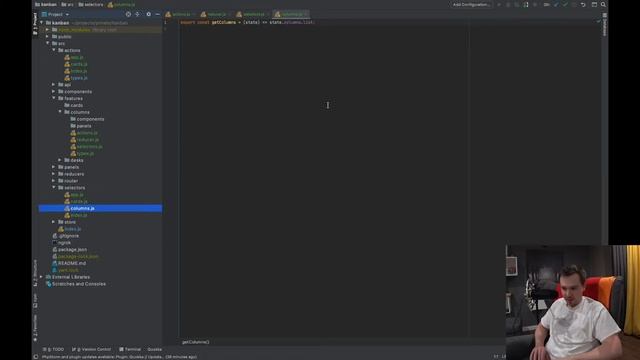
Task: Expand the reducers folder arrow
Action: (54, 174)
